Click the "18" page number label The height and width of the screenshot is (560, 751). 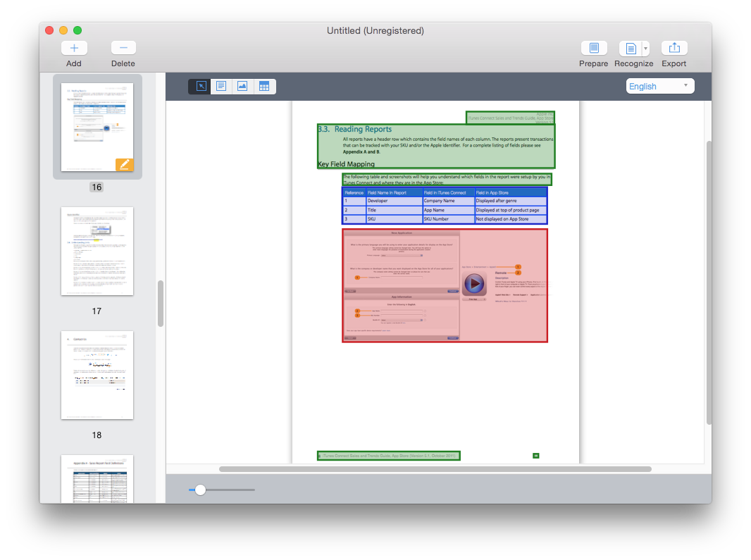point(97,435)
